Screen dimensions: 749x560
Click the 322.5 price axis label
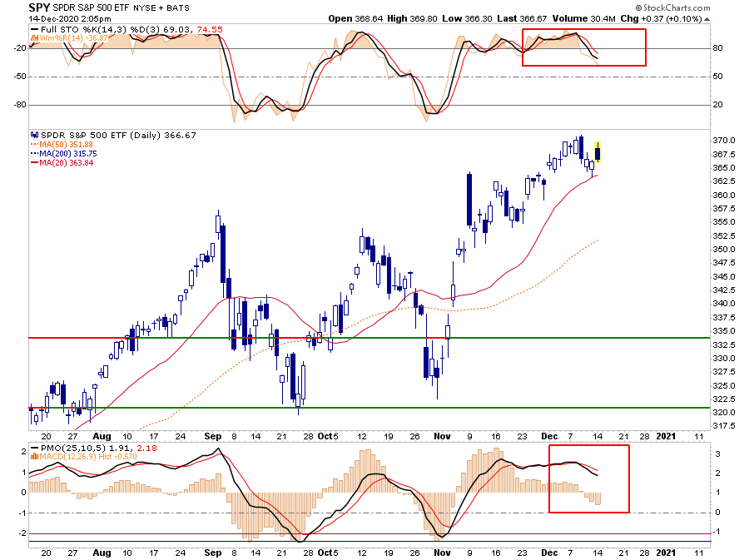pyautogui.click(x=724, y=399)
